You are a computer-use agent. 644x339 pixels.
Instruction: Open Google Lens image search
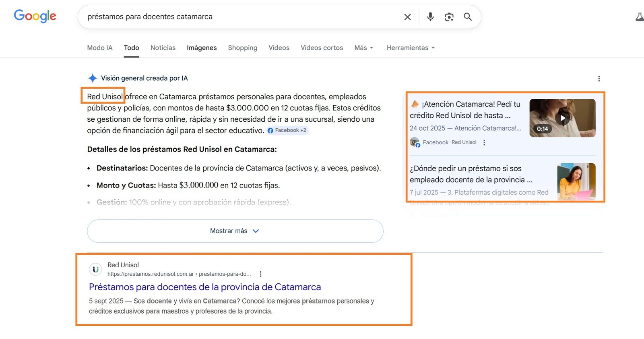tap(449, 17)
